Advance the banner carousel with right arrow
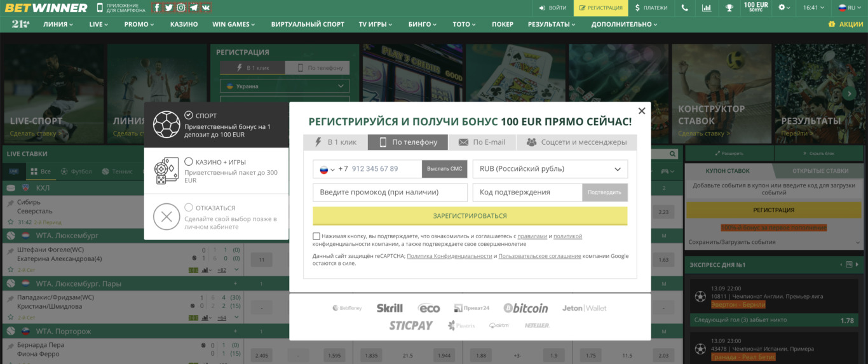This screenshot has height=364, width=868. (x=850, y=93)
